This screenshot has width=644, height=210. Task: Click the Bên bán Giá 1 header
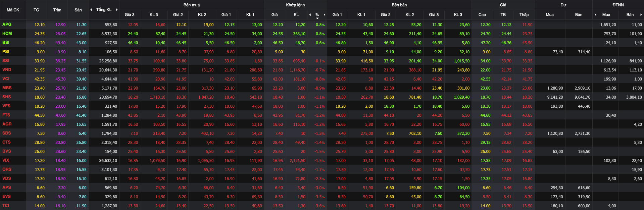click(337, 15)
